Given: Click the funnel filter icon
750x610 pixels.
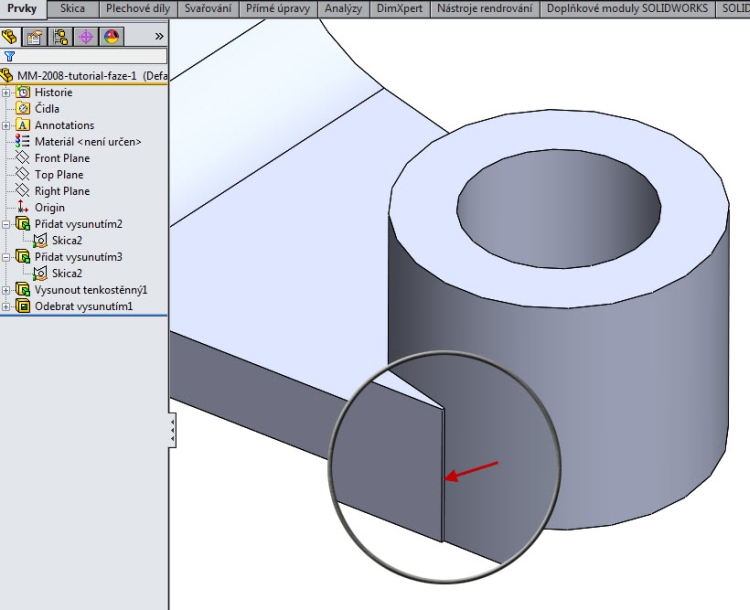Looking at the screenshot, I should pos(10,56).
